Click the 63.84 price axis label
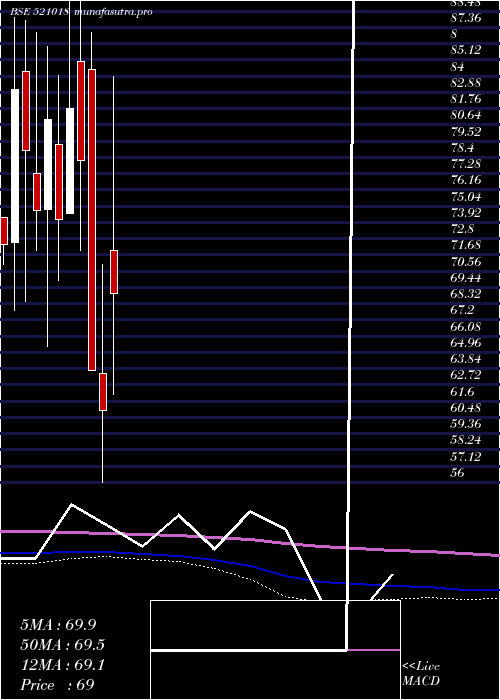Image resolution: width=500 pixels, height=700 pixels. (x=466, y=359)
